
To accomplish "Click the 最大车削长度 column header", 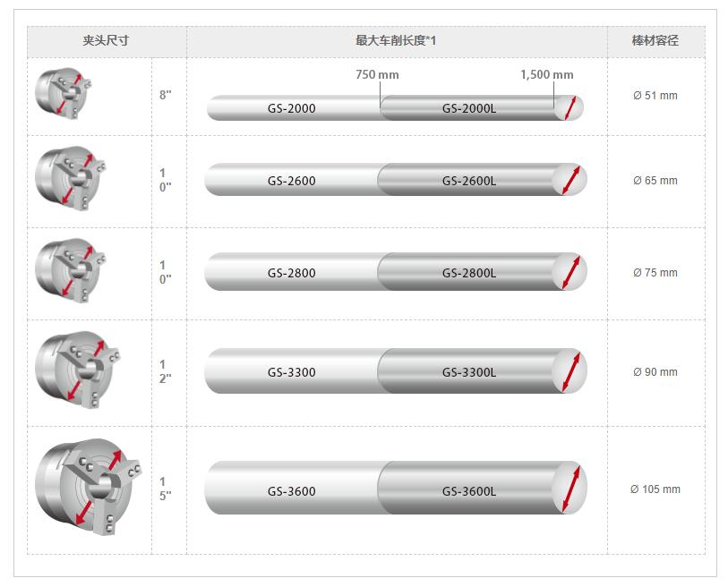I will 396,41.
